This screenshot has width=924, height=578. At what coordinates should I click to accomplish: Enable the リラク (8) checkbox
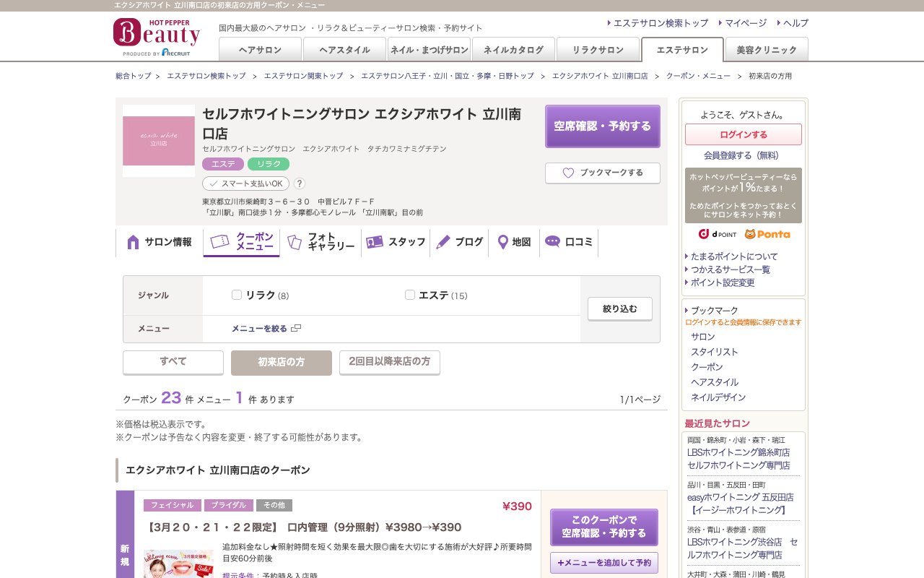pyautogui.click(x=237, y=295)
